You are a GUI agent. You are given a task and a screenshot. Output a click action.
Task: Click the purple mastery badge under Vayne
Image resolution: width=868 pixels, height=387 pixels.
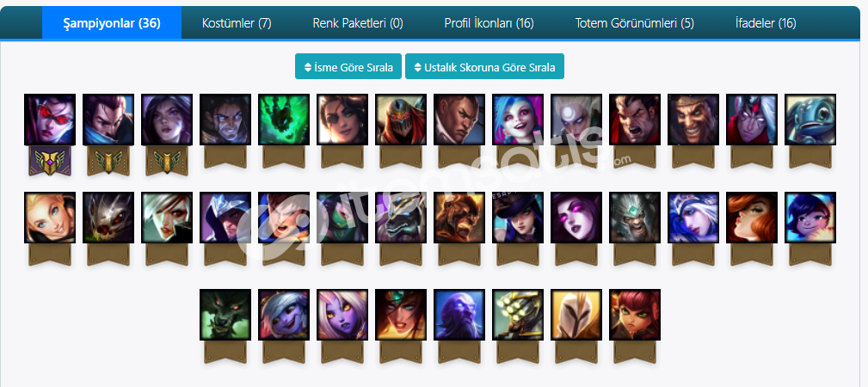[x=50, y=162]
